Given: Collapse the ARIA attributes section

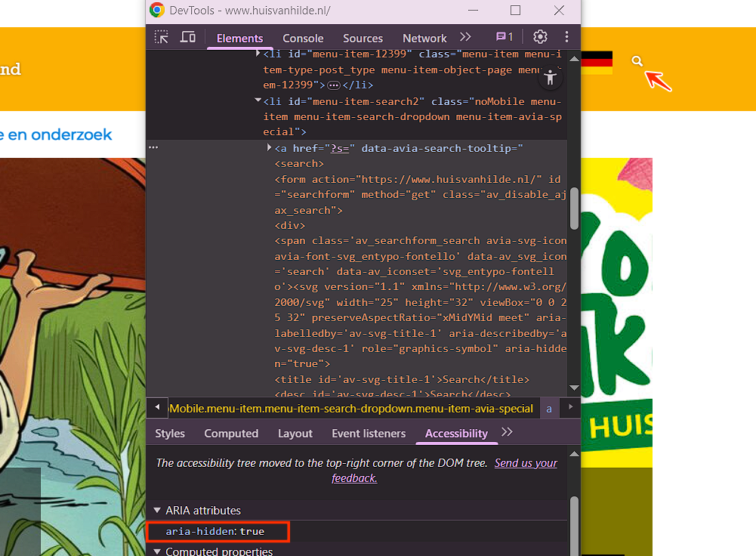Looking at the screenshot, I should click(x=157, y=511).
